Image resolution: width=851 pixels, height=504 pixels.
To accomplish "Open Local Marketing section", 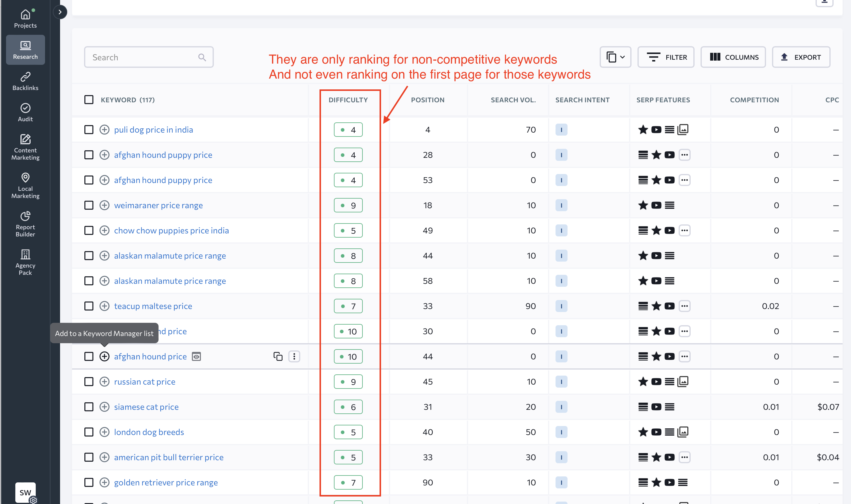I will click(25, 185).
